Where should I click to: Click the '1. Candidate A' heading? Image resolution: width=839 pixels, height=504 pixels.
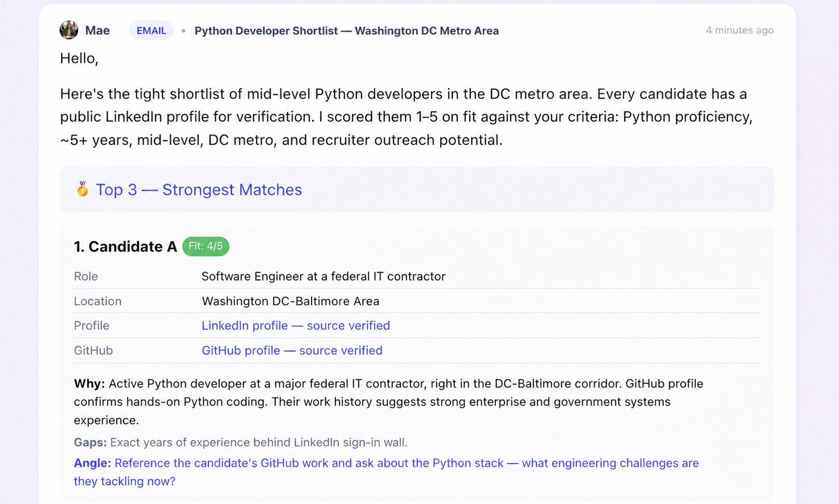(x=125, y=246)
